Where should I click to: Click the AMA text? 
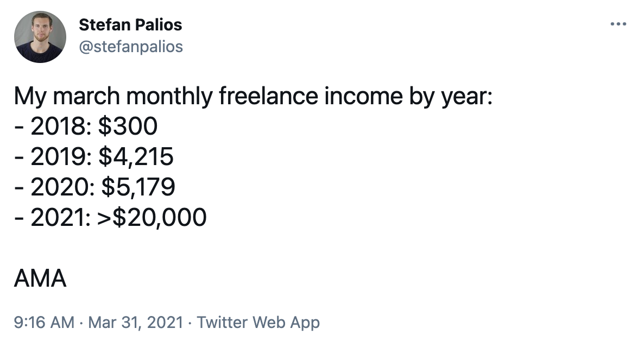tap(40, 278)
